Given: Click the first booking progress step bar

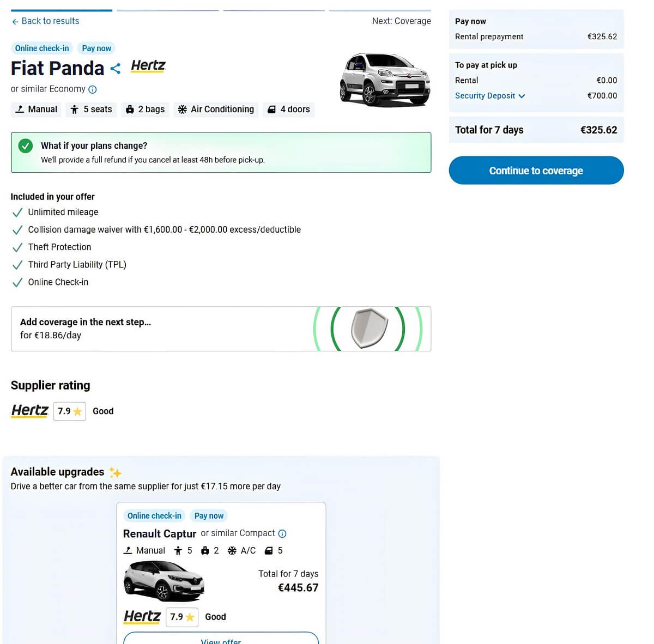Looking at the screenshot, I should coord(62,10).
